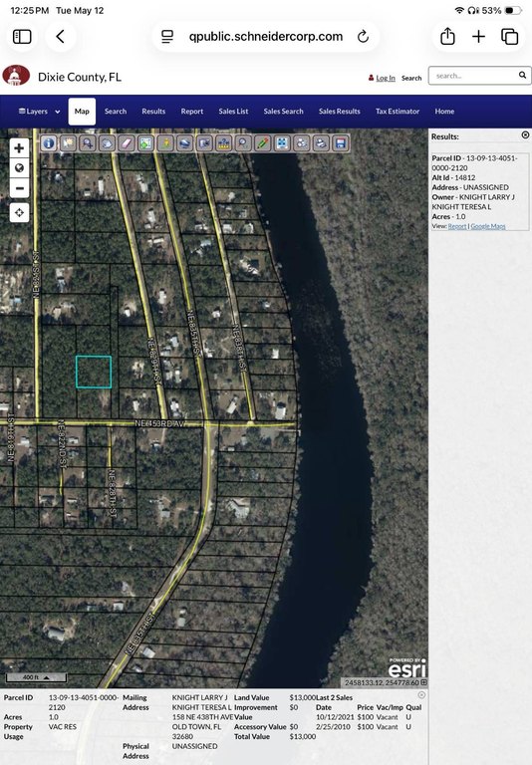
Task: Zoom out with minus map button
Action: pyautogui.click(x=20, y=188)
